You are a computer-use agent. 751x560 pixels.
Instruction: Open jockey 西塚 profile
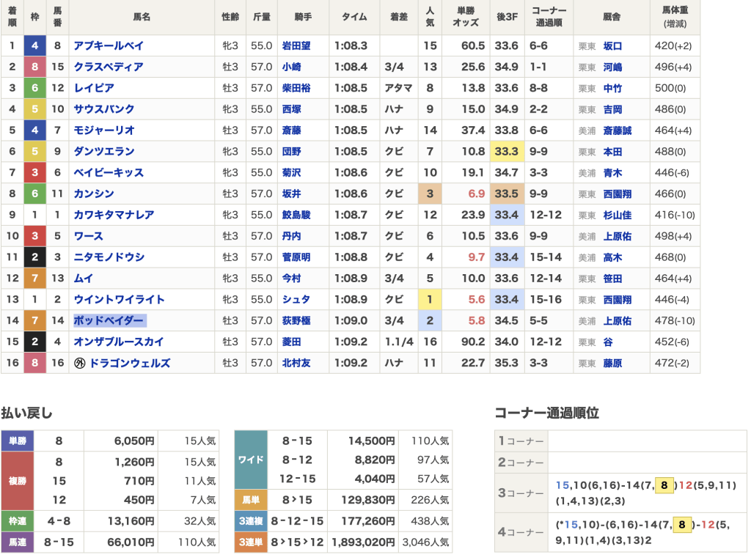pos(291,109)
